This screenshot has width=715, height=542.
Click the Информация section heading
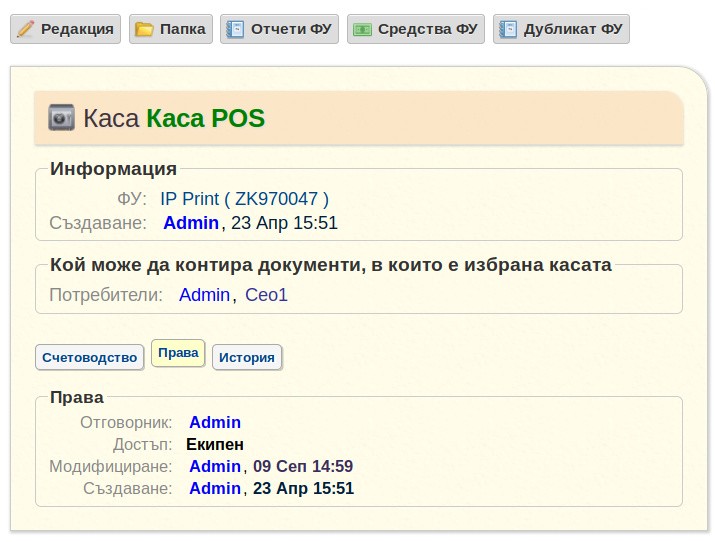click(113, 169)
